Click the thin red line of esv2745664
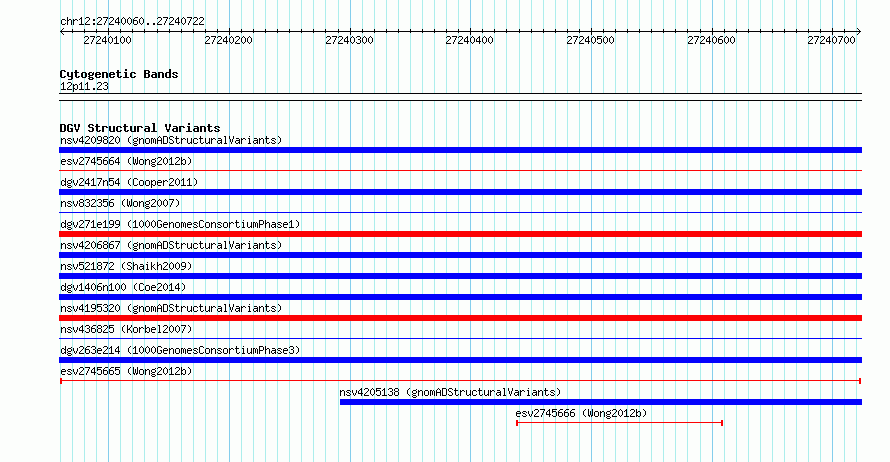 click(x=460, y=170)
